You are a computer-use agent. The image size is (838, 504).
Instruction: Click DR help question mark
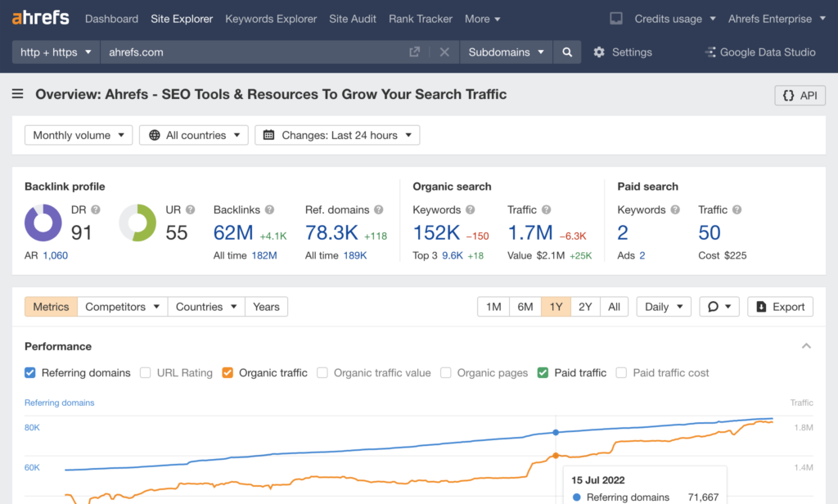96,209
